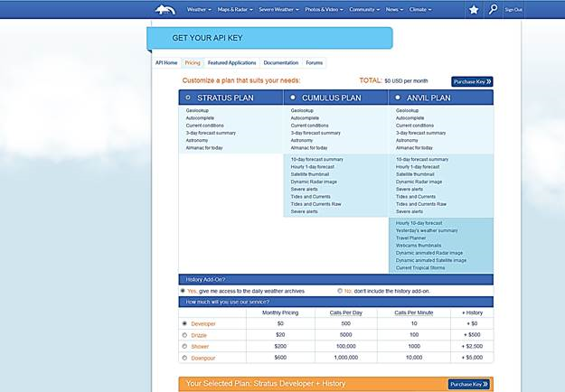Open favorites via the star icon

pyautogui.click(x=474, y=10)
